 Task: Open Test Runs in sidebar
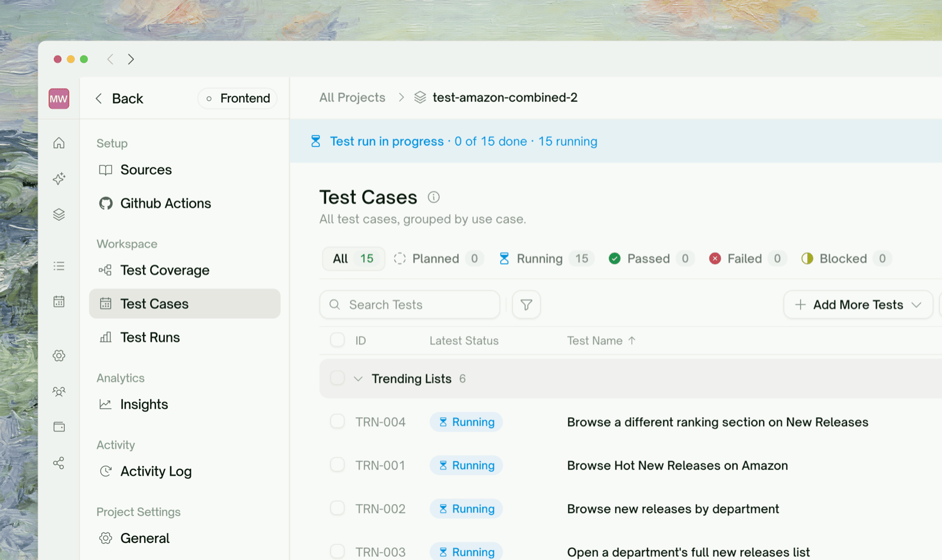[x=185, y=338]
